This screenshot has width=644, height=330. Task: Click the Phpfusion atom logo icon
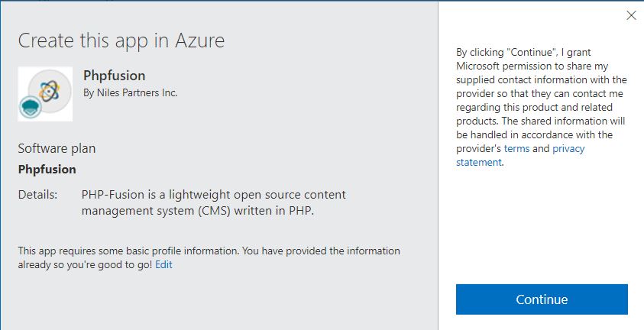49,91
